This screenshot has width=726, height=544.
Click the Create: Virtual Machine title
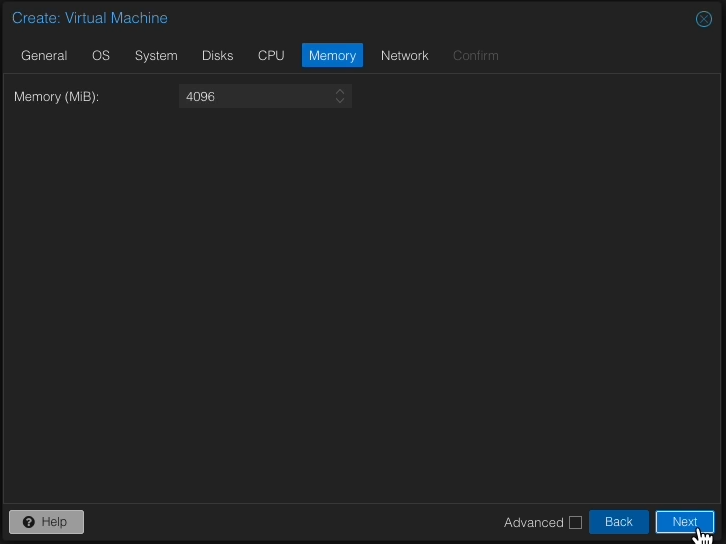click(x=90, y=18)
